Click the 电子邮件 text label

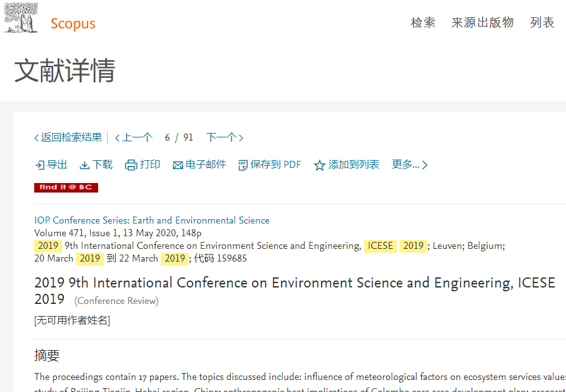click(x=206, y=165)
